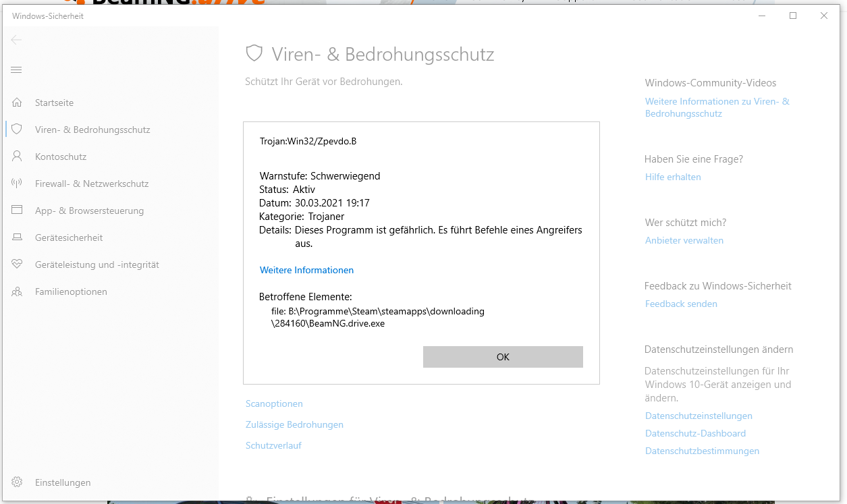The image size is (847, 504).
Task: Open Zulässige Bedrohungen link
Action: 294,424
